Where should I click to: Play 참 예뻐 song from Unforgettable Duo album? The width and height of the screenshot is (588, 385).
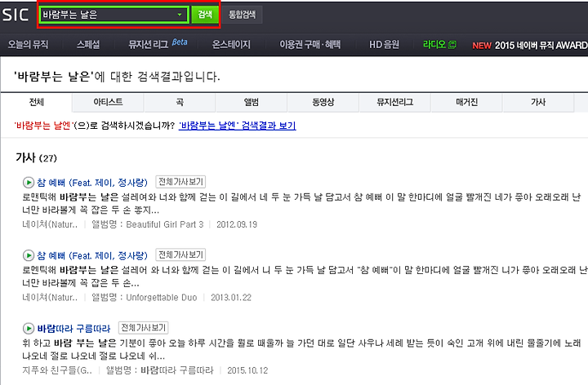click(28, 255)
